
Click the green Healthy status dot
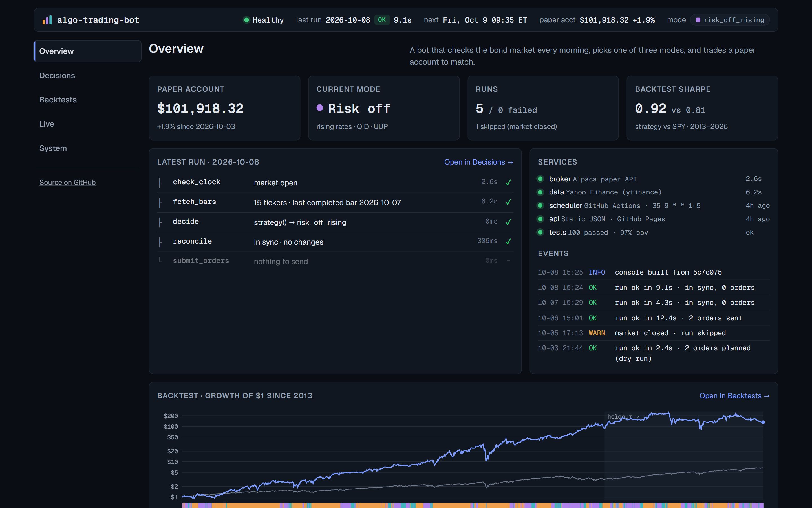246,20
